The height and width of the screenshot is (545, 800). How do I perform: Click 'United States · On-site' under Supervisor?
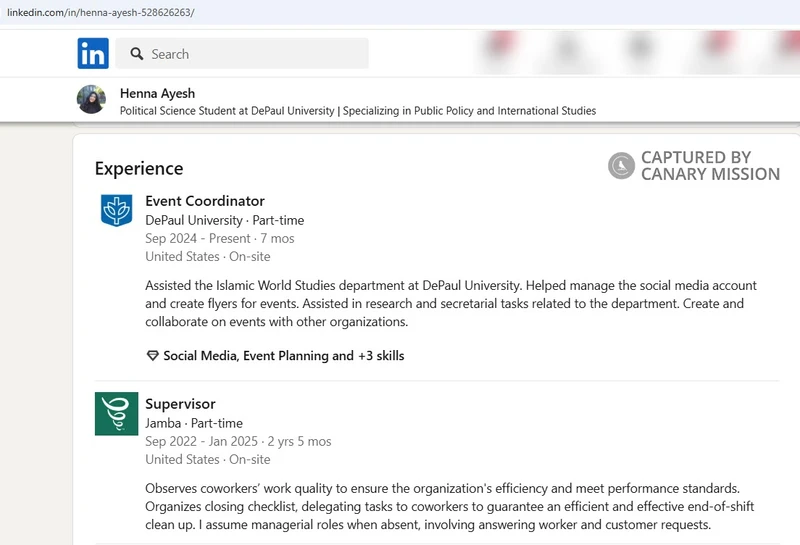click(x=208, y=459)
